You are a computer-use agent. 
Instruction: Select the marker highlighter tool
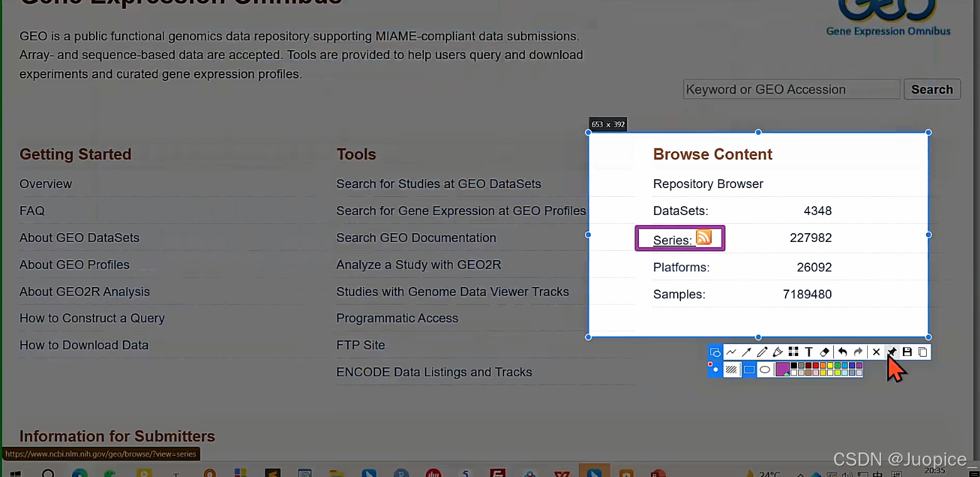point(778,352)
